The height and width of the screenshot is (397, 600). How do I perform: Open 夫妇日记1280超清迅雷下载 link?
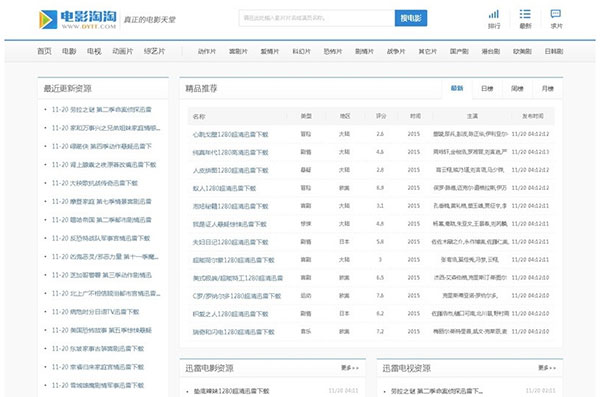[x=230, y=242]
